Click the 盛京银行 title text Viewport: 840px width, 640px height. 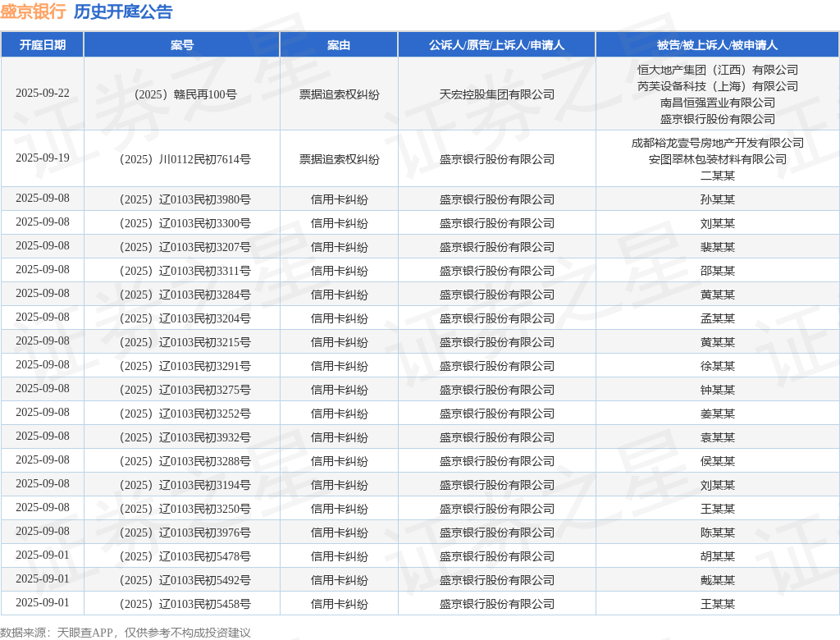point(33,11)
